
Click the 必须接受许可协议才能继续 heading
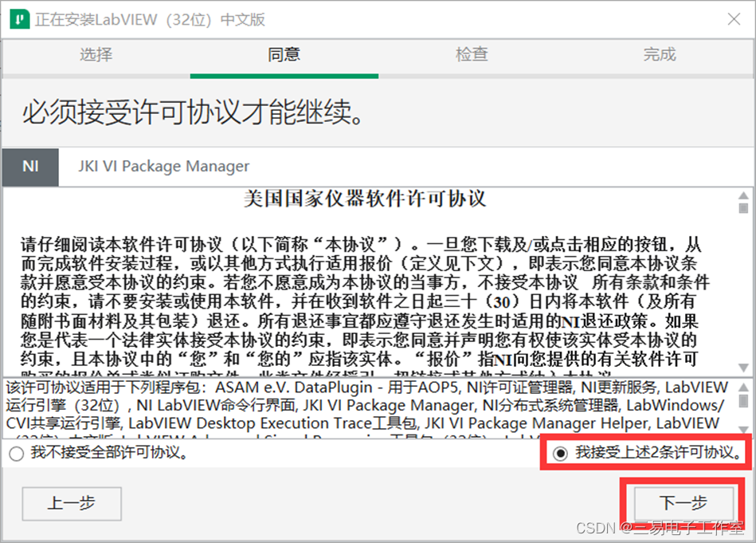pos(194,112)
